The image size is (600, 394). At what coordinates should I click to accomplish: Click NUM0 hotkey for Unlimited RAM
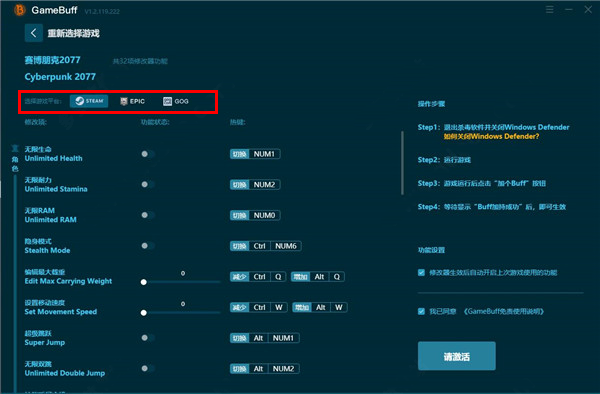(255, 215)
